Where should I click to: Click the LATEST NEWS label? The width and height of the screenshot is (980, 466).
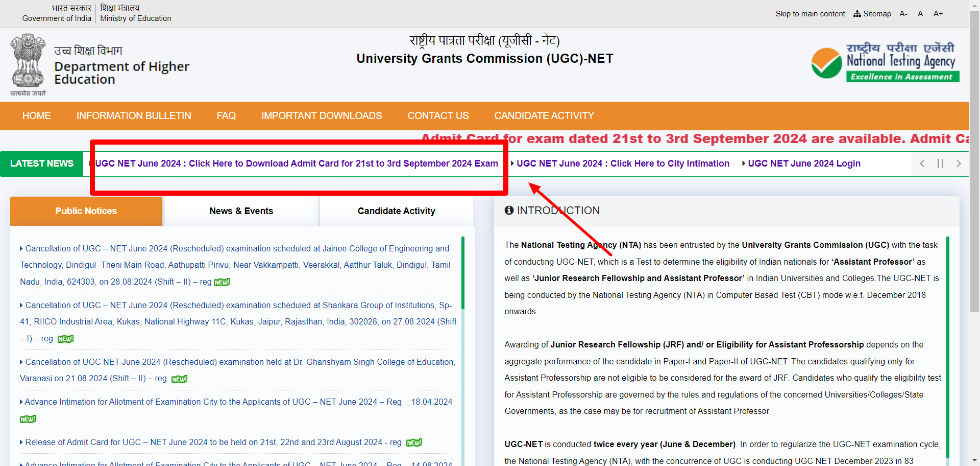pyautogui.click(x=42, y=164)
